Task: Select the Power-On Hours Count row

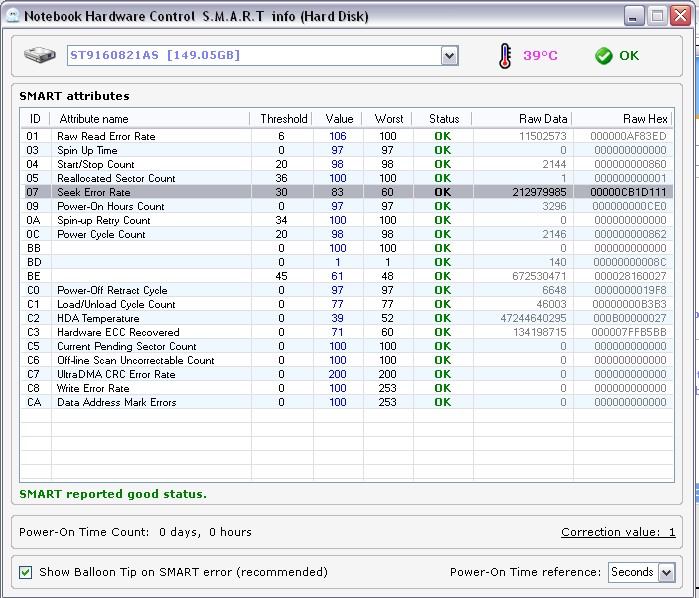Action: pyautogui.click(x=347, y=206)
